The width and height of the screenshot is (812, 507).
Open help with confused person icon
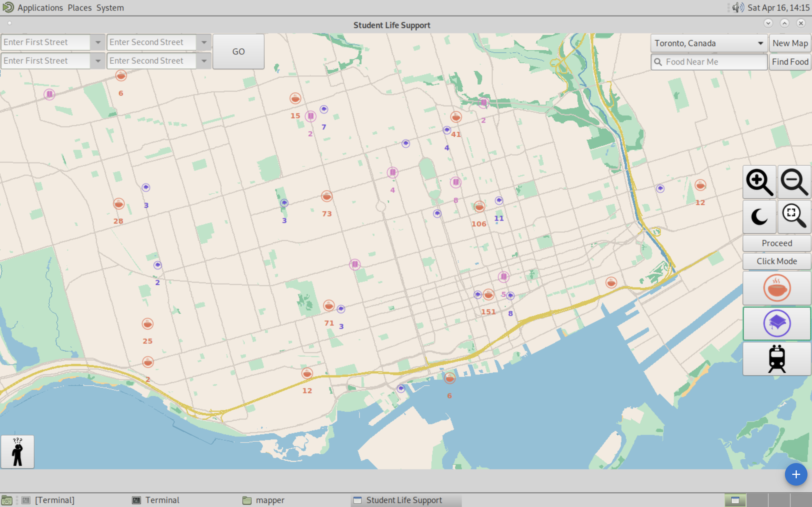[x=17, y=452]
